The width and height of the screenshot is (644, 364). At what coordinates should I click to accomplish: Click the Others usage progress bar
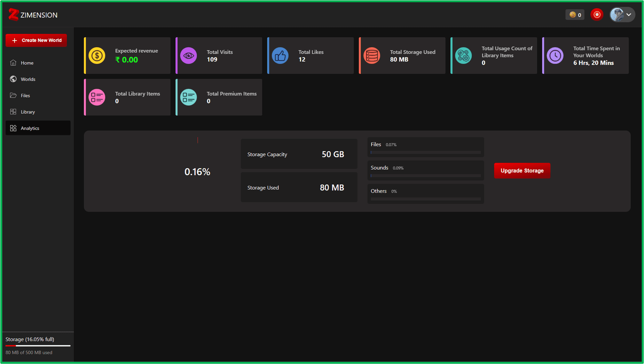pos(426,199)
